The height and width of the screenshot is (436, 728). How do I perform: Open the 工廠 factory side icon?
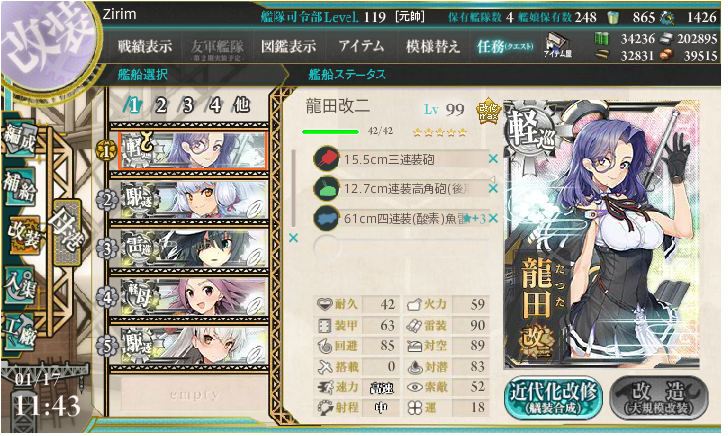[x=20, y=332]
